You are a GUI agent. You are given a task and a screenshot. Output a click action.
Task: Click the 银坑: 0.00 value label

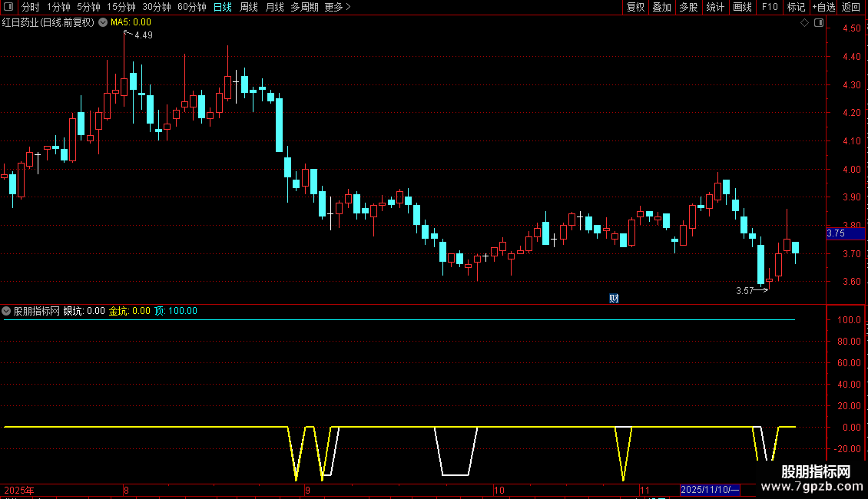[x=84, y=312]
